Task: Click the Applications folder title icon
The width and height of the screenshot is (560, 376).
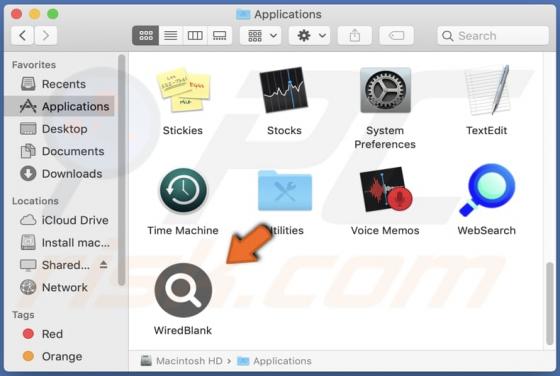Action: [x=243, y=14]
